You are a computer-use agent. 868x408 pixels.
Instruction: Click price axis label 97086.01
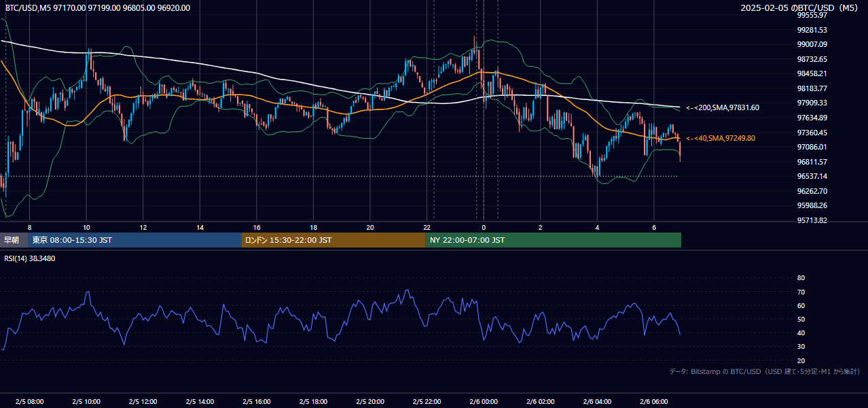[x=812, y=147]
